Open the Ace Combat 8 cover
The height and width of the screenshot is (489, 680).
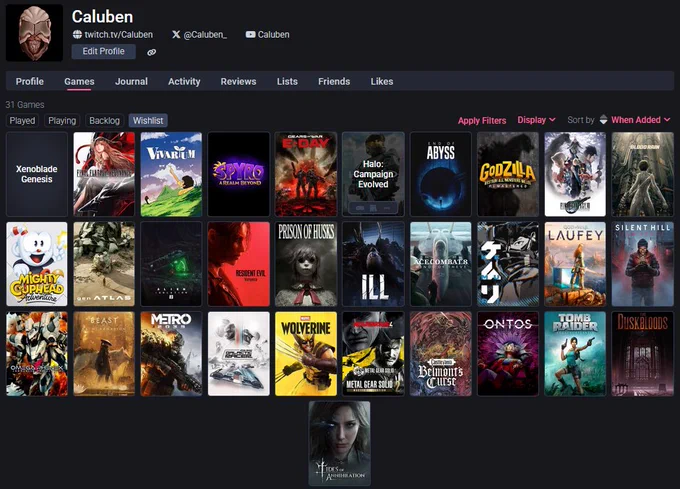click(x=441, y=264)
